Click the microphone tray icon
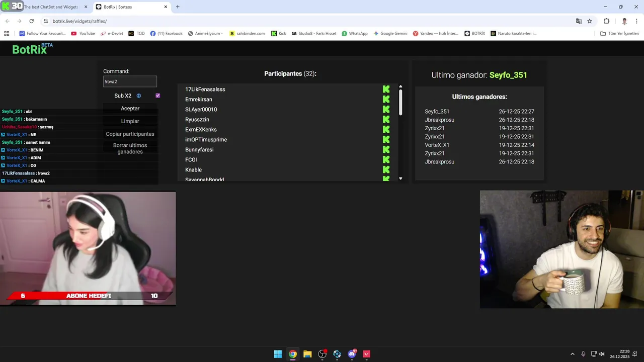Viewport: 644px width, 362px height. (583, 354)
